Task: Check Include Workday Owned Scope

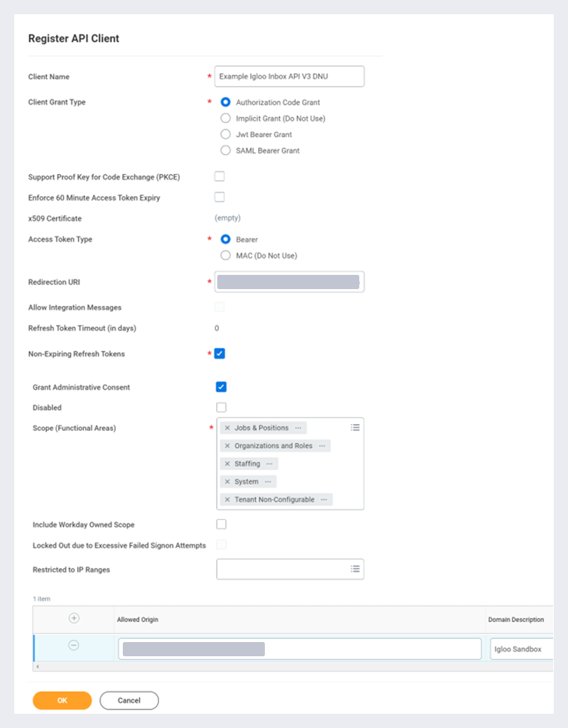Action: [x=222, y=524]
